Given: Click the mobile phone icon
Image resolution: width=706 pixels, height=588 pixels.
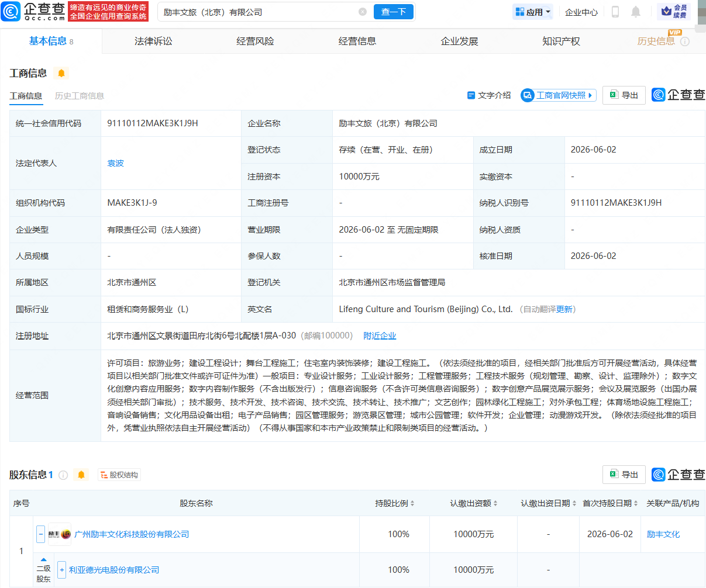Looking at the screenshot, I should [615, 12].
